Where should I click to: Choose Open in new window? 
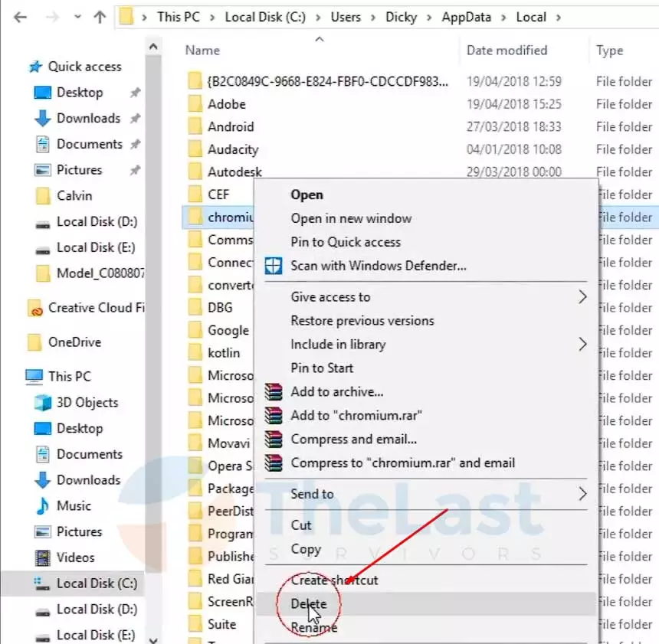click(351, 218)
